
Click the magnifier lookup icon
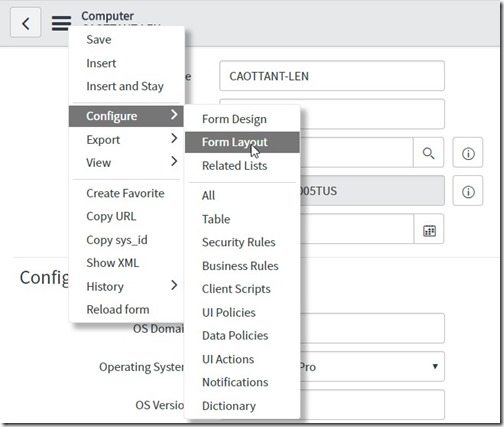tap(428, 153)
